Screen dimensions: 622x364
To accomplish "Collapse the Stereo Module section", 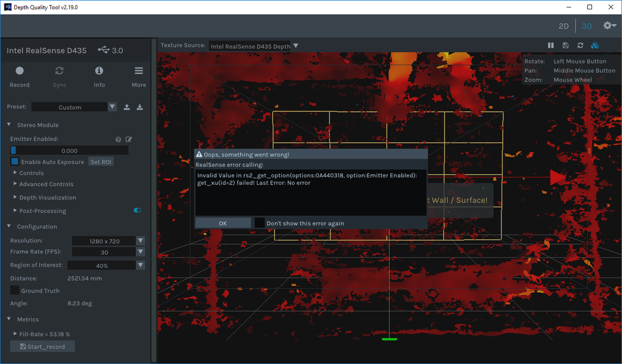I will pos(9,124).
